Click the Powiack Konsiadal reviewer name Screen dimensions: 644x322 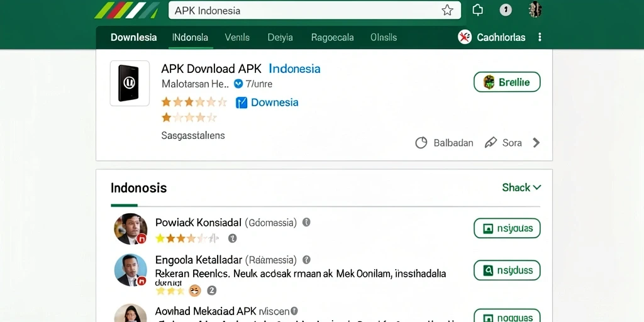pos(198,223)
